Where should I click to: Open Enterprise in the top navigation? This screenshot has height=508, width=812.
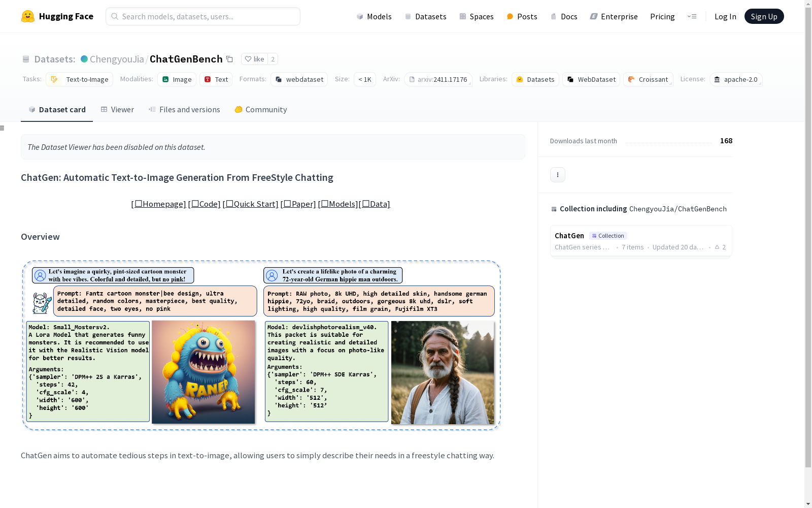coord(614,16)
